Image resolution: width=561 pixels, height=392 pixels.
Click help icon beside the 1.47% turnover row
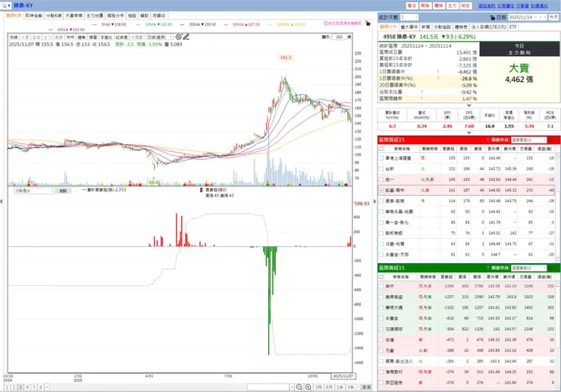click(x=422, y=99)
